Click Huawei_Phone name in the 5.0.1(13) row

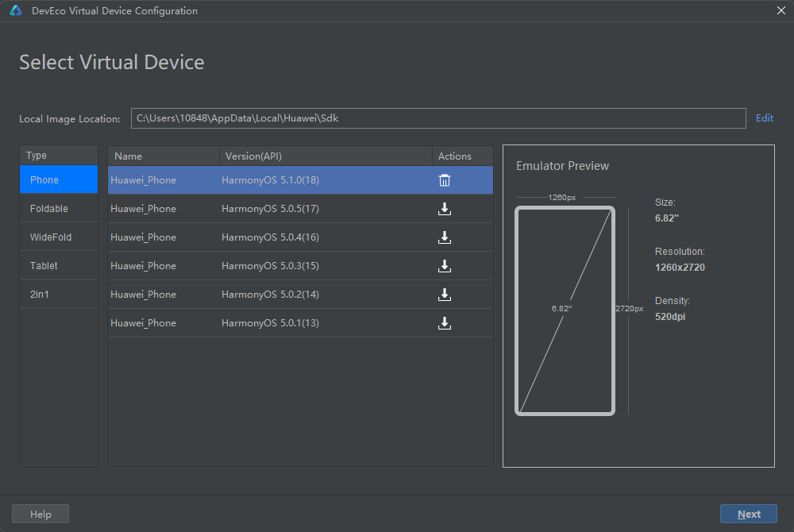pyautogui.click(x=143, y=323)
